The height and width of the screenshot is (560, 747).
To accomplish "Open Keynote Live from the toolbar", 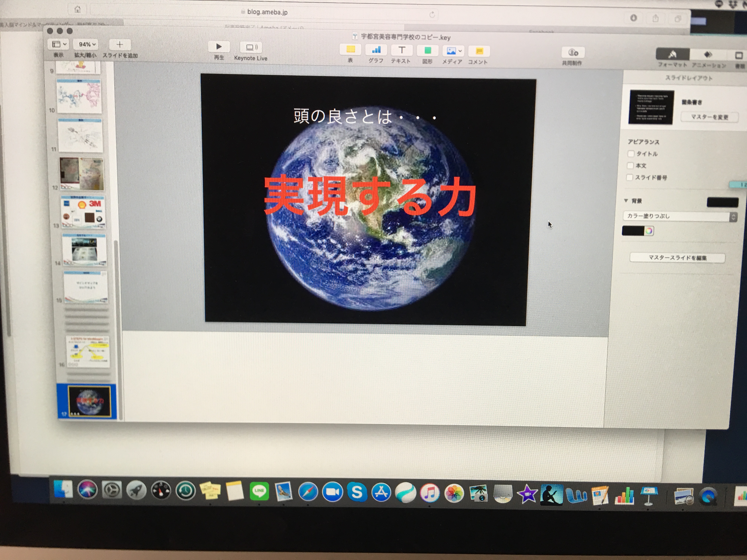I will click(251, 47).
